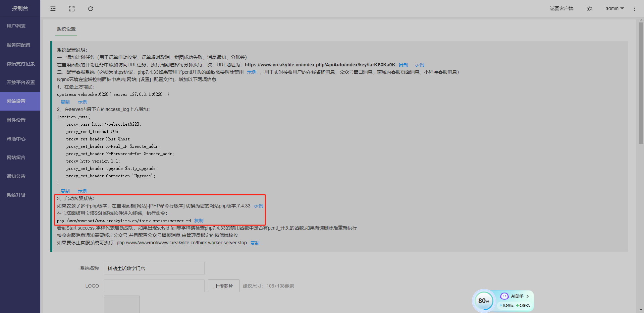The image size is (644, 313).
Task: Refresh the page with the reload icon
Action: click(x=91, y=9)
